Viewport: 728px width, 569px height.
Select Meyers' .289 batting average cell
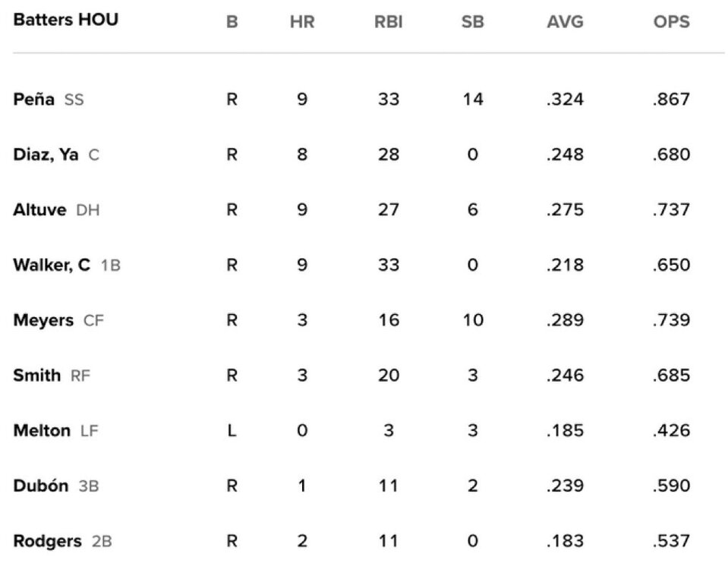pos(565,320)
